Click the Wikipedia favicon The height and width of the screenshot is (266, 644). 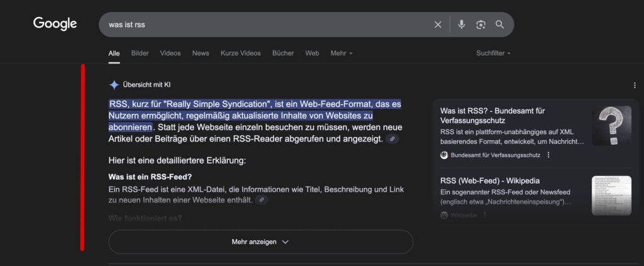[444, 215]
